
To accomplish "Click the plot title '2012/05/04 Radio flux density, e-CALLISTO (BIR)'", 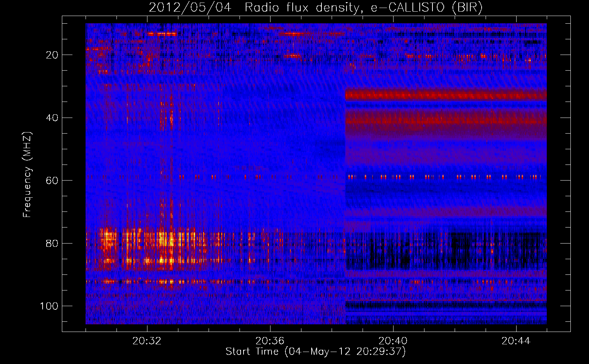I will click(316, 8).
